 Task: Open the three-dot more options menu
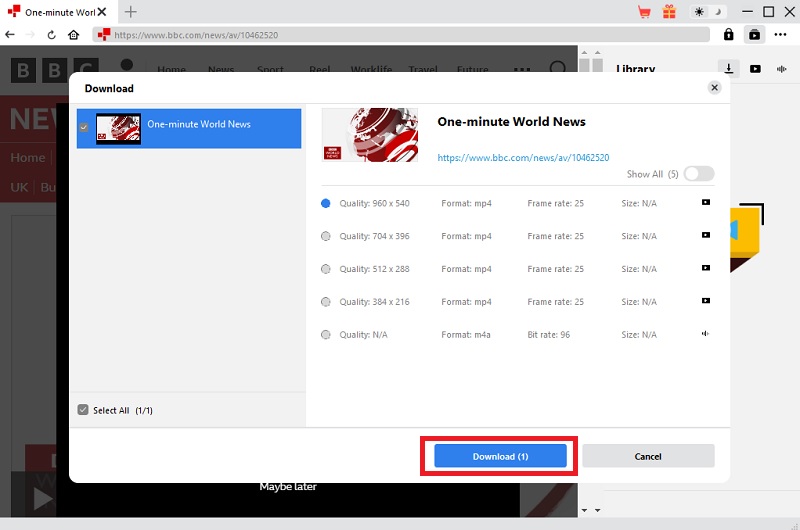pyautogui.click(x=780, y=35)
